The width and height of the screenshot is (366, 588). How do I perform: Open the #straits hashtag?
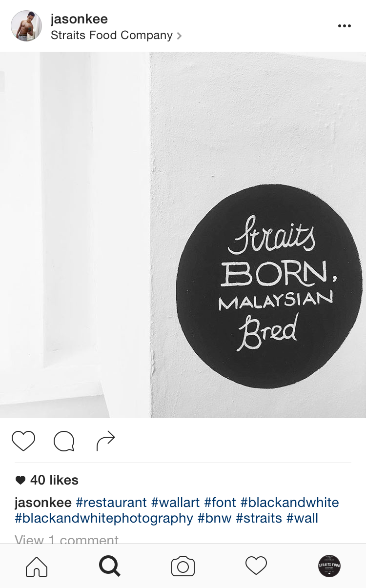(x=259, y=518)
